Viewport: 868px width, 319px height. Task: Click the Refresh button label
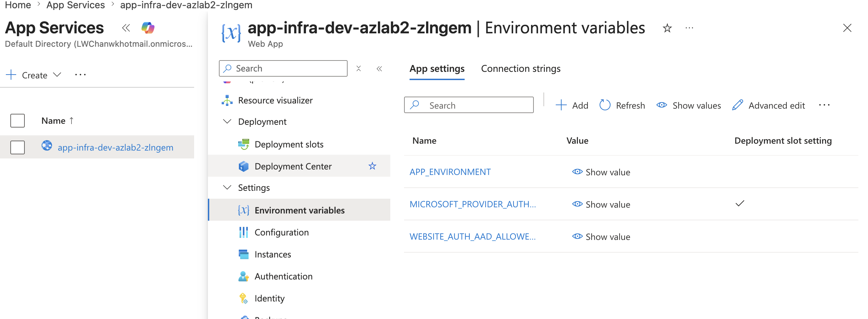coord(631,106)
